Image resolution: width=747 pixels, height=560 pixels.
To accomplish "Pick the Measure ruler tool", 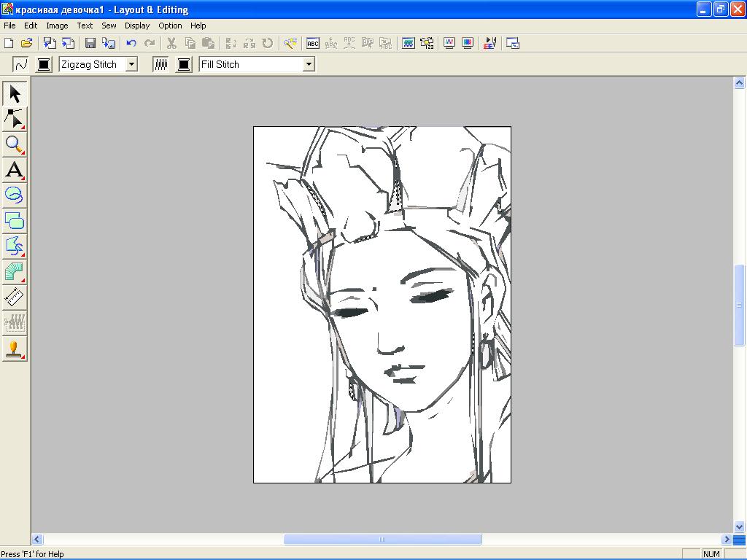I will pos(15,297).
